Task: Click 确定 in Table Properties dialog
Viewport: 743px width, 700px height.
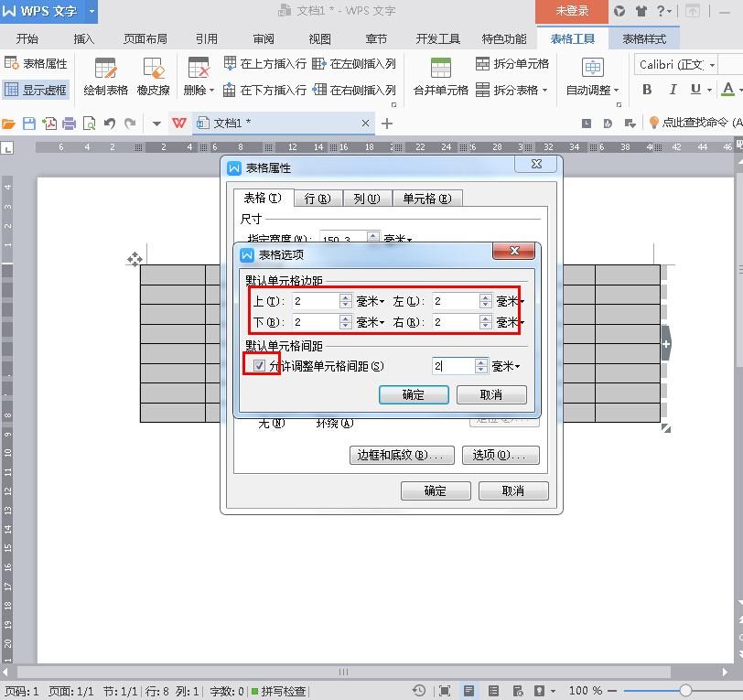Action: (x=436, y=491)
